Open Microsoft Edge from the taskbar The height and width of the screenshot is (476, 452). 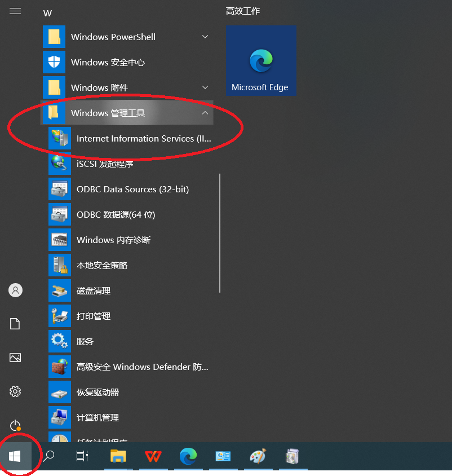(x=188, y=456)
